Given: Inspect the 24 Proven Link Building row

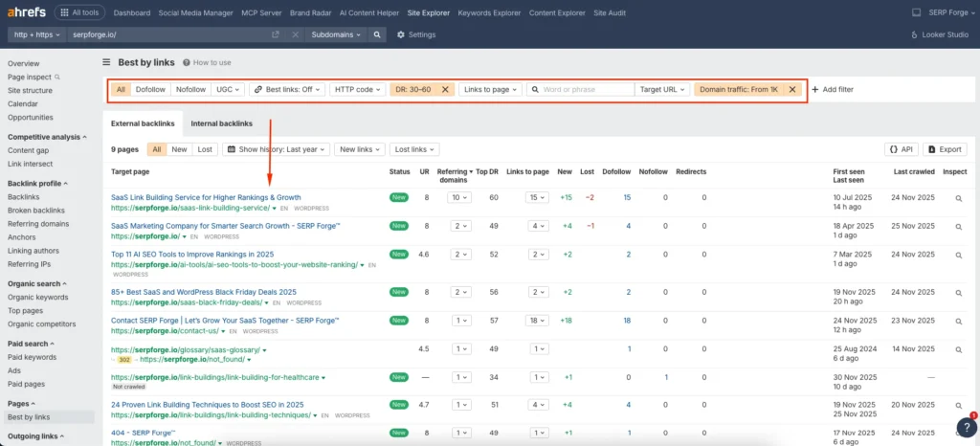Looking at the screenshot, I should click(959, 406).
